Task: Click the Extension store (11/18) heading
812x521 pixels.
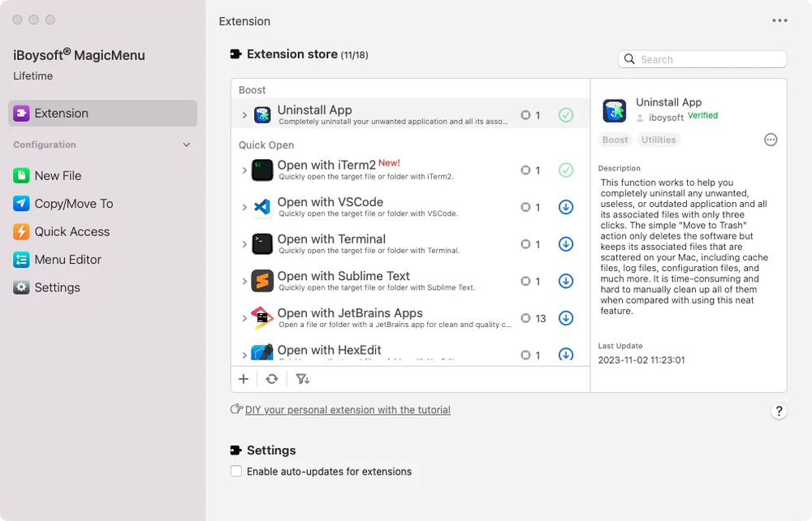Action: point(308,54)
